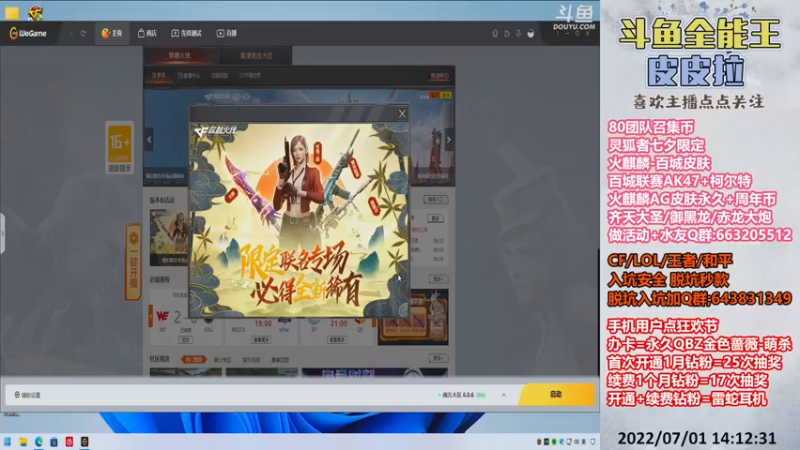Screen dimensions: 800x450
Task: Click 更多 beside 近期赛程
Action: click(x=438, y=279)
